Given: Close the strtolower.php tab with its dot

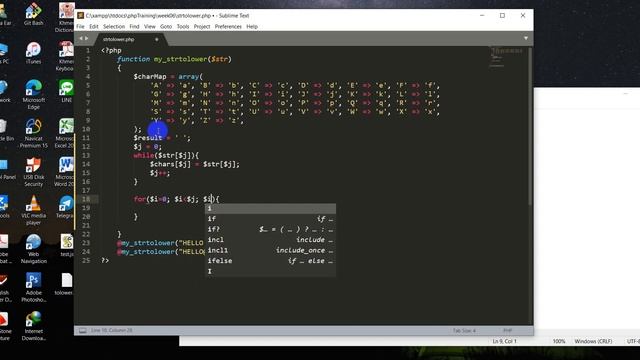Looking at the screenshot, I should [x=156, y=40].
